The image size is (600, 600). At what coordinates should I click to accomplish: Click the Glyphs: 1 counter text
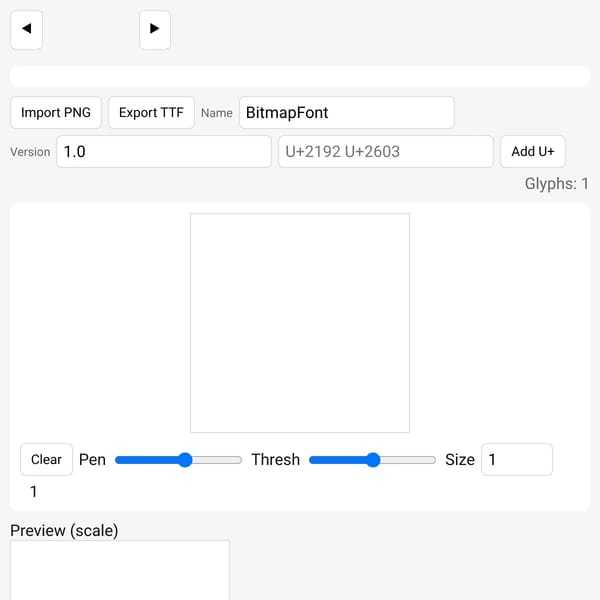pos(556,184)
